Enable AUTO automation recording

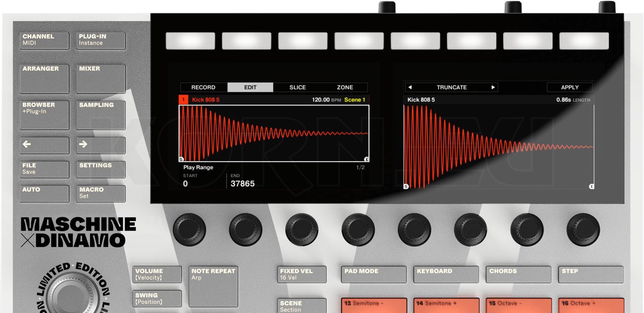[44, 193]
